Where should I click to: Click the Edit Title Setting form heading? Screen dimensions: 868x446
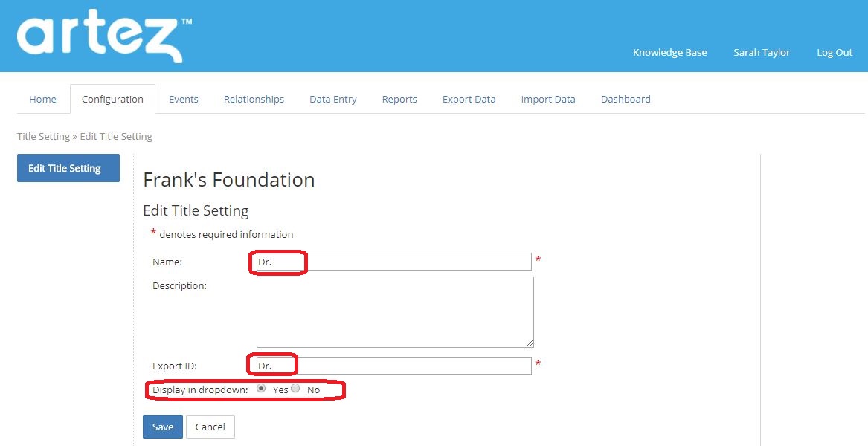(x=196, y=211)
